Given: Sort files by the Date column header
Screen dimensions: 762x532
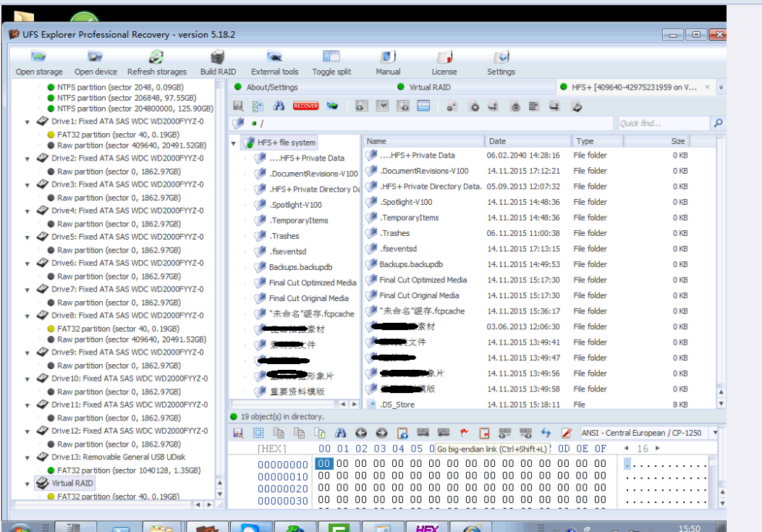Looking at the screenshot, I should (x=528, y=141).
